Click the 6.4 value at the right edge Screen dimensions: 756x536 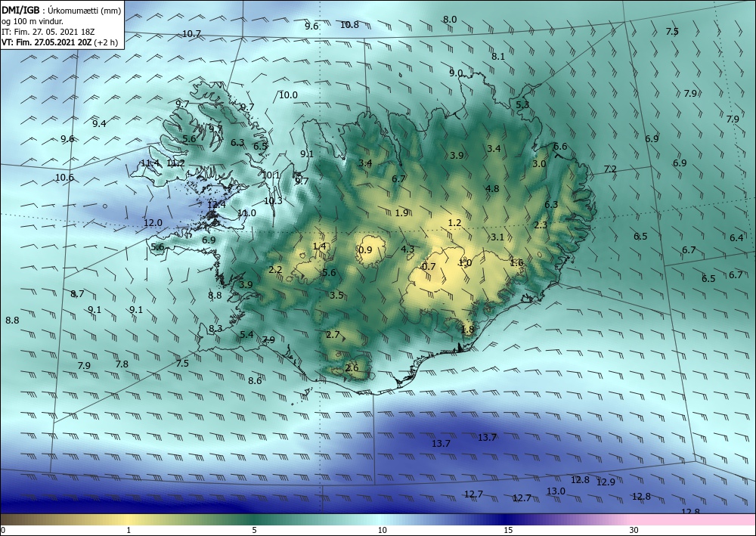(x=736, y=237)
